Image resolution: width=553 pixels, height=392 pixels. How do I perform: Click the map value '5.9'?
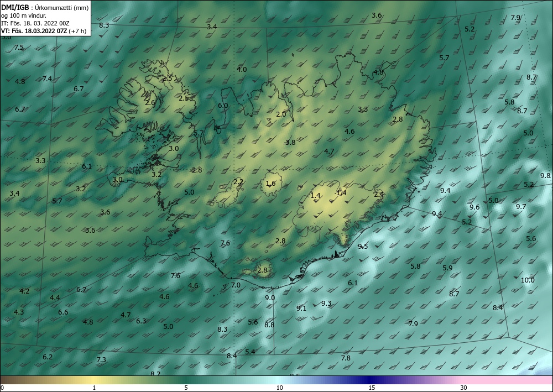point(447,268)
